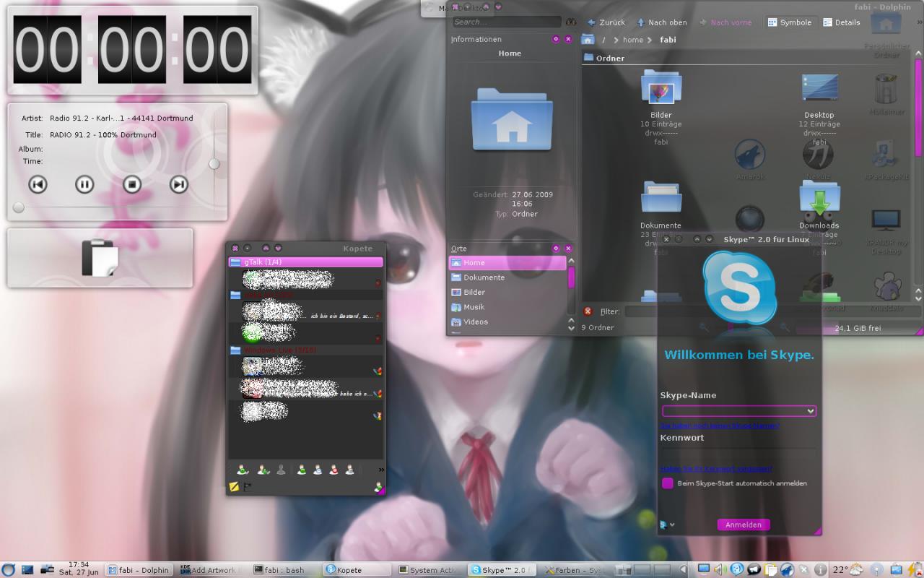Click 'home' in Dolphin breadcrumb path
The image size is (924, 578).
633,40
